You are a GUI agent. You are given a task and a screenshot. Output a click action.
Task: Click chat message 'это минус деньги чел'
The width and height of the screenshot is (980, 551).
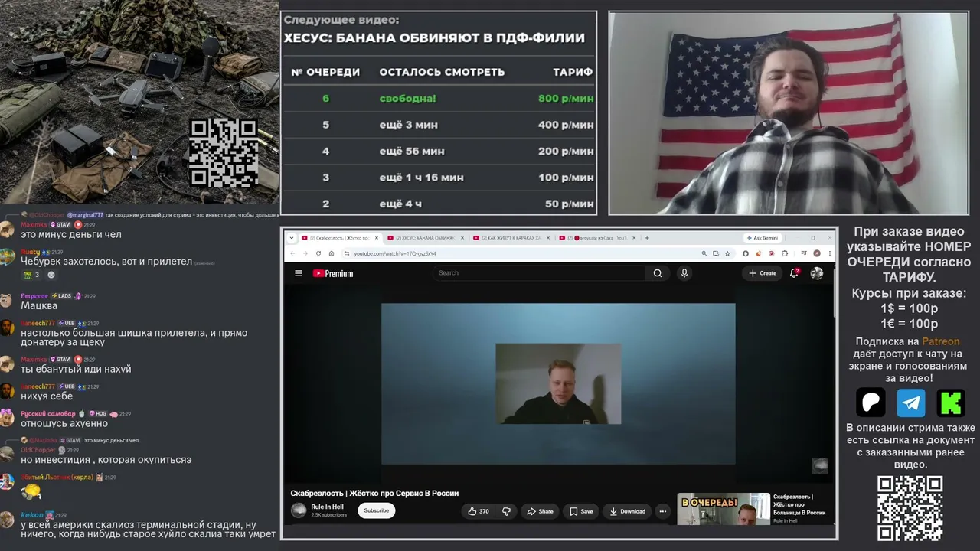coord(70,234)
